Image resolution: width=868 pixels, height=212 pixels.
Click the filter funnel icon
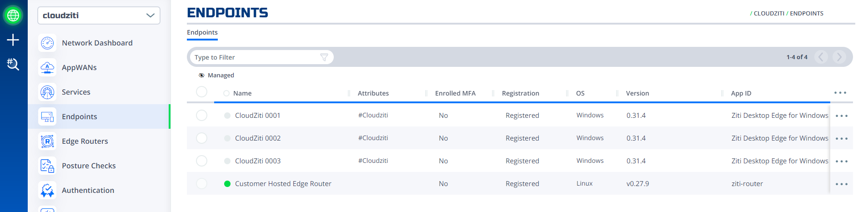(x=324, y=57)
